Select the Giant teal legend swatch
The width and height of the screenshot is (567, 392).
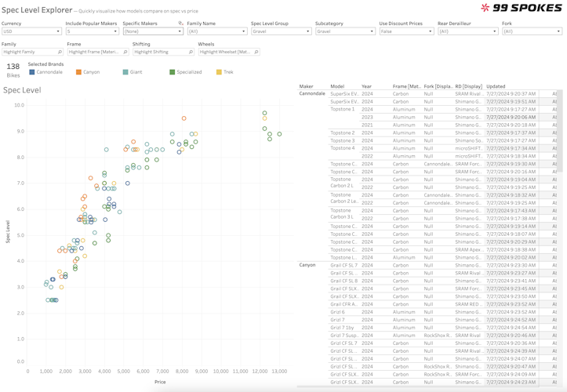coord(125,72)
